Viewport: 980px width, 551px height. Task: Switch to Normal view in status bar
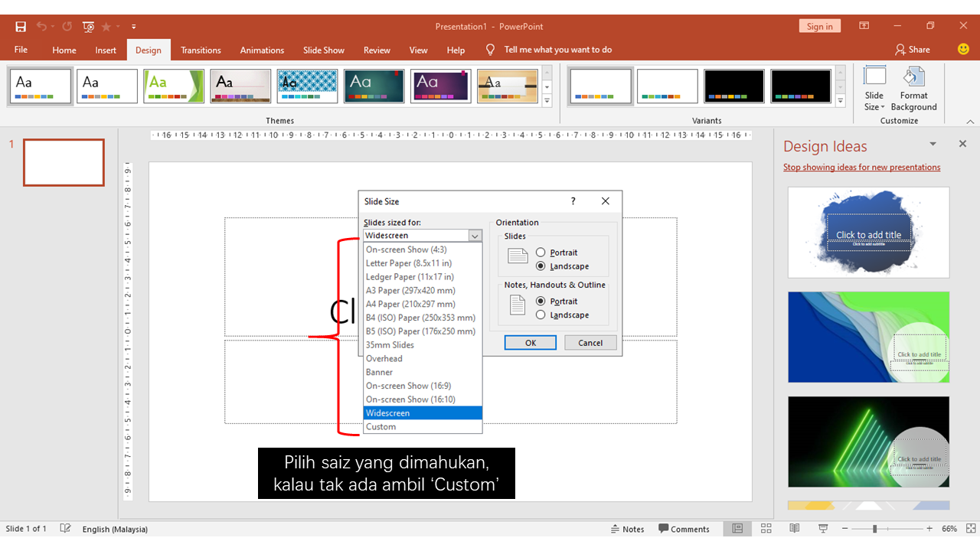tap(737, 529)
